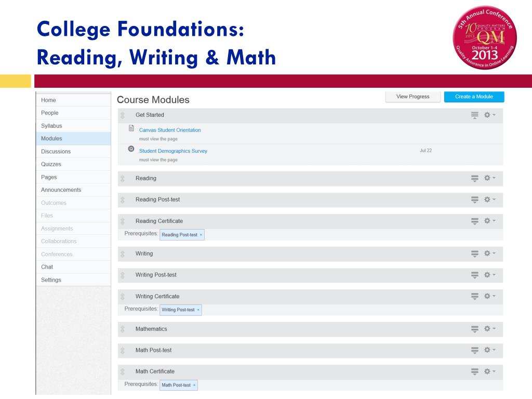Click View Progress button
The height and width of the screenshot is (399, 532).
point(413,97)
